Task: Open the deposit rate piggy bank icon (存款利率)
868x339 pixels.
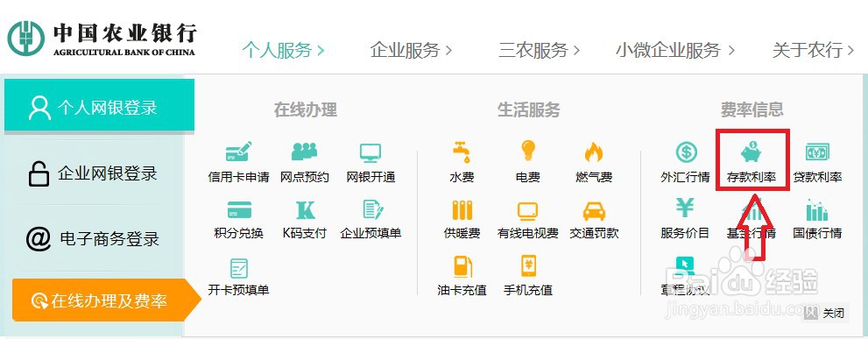Action: pos(752,152)
